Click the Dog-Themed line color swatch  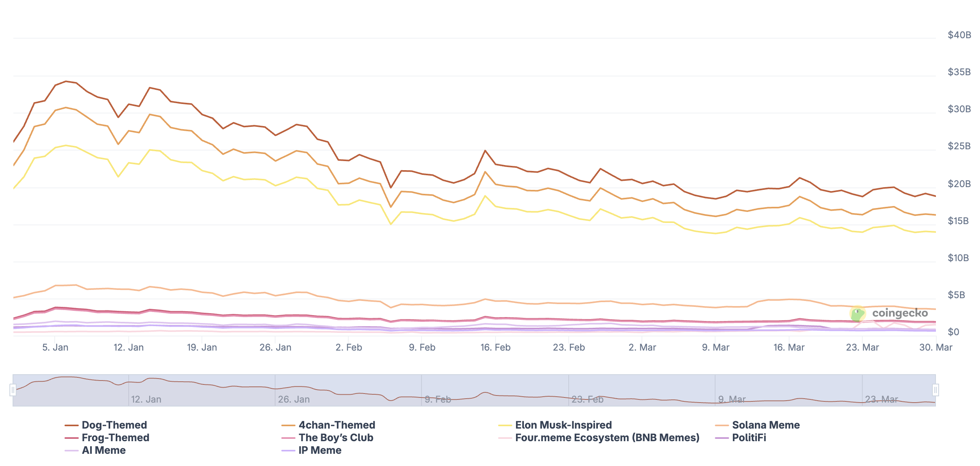coord(71,425)
